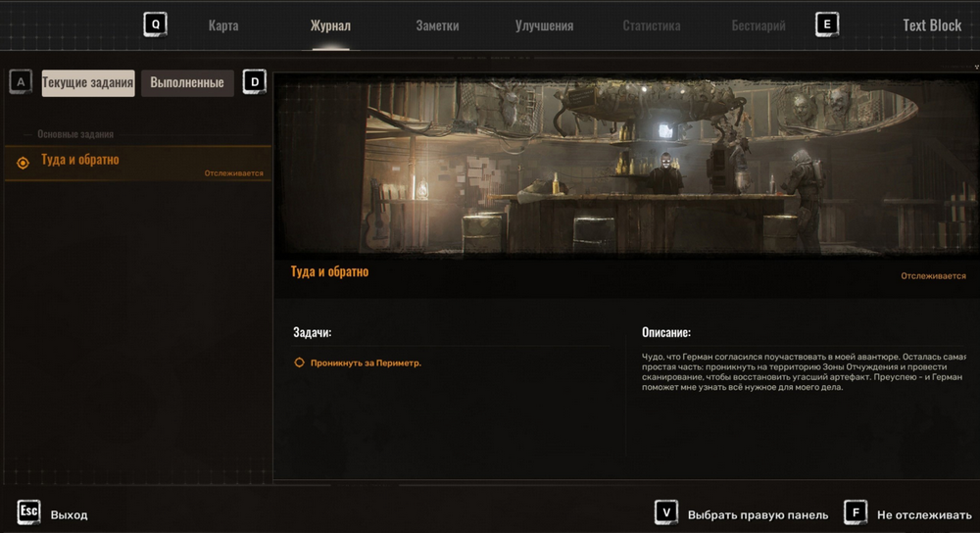Select the quest Туда и обратно in list

137,164
